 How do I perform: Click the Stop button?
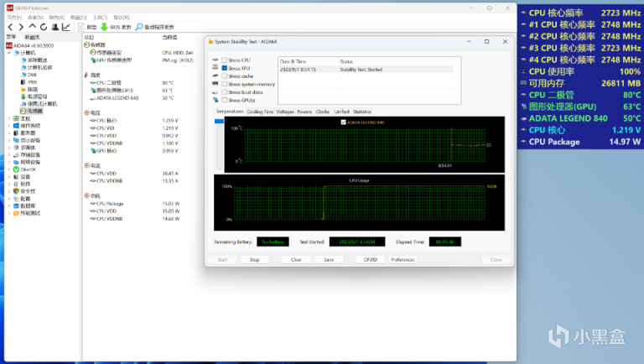pos(255,260)
